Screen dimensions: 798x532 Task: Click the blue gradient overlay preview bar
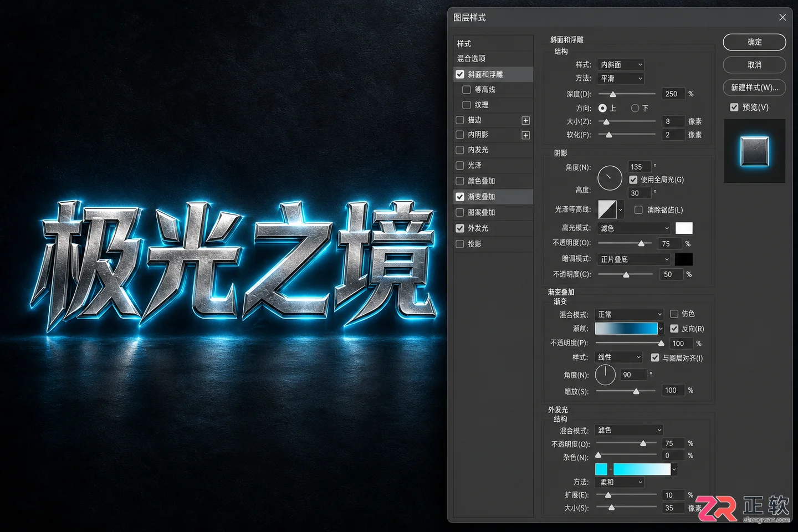[x=626, y=329]
